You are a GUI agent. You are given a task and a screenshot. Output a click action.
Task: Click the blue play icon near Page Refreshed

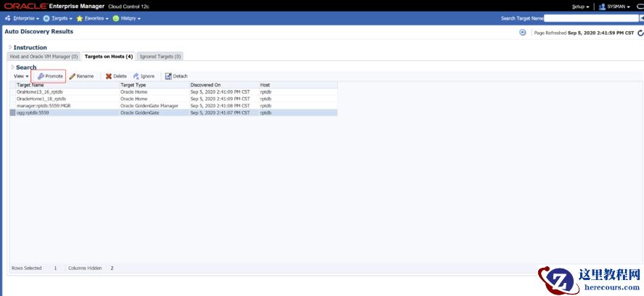(522, 33)
